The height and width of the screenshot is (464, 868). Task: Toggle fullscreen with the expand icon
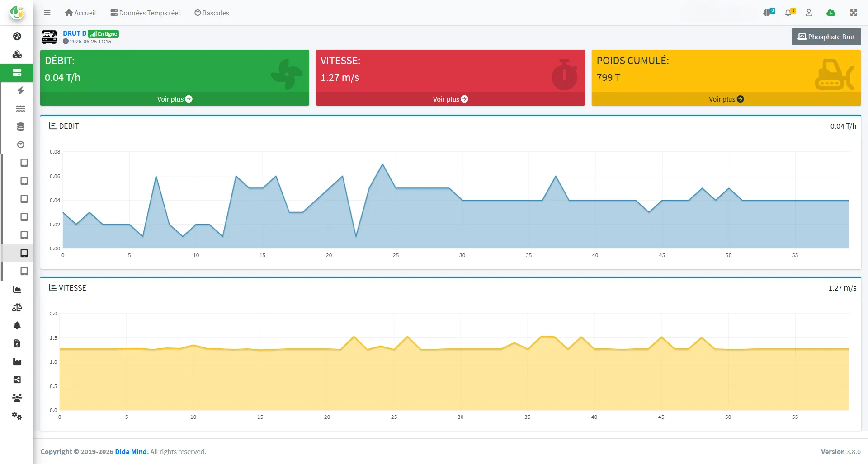click(854, 13)
